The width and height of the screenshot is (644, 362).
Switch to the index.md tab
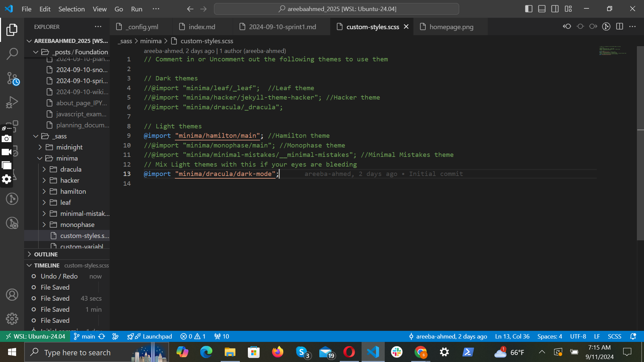click(202, 27)
